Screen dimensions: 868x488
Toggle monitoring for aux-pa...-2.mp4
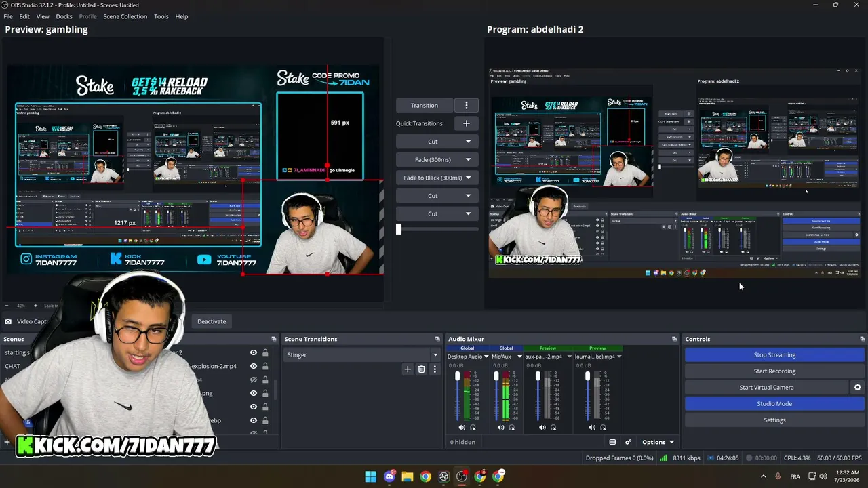553,428
